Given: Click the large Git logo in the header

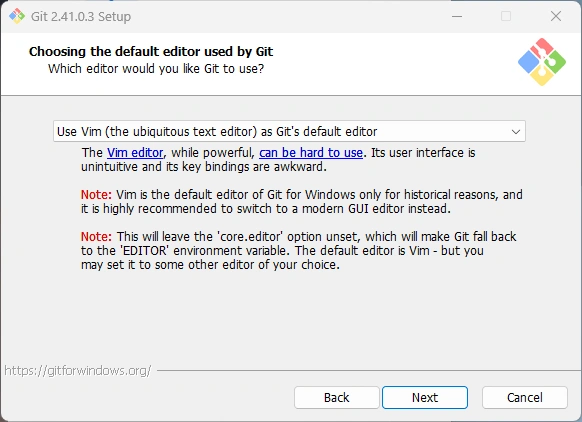Looking at the screenshot, I should pyautogui.click(x=542, y=62).
